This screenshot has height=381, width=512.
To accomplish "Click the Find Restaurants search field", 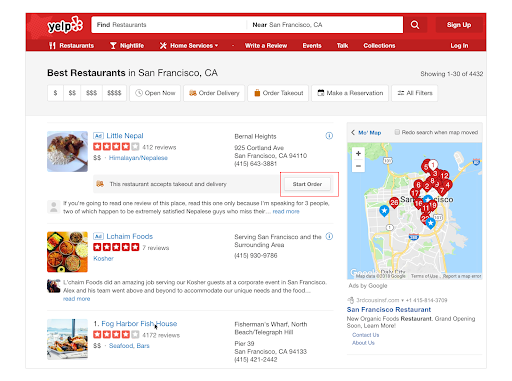I will coord(169,25).
